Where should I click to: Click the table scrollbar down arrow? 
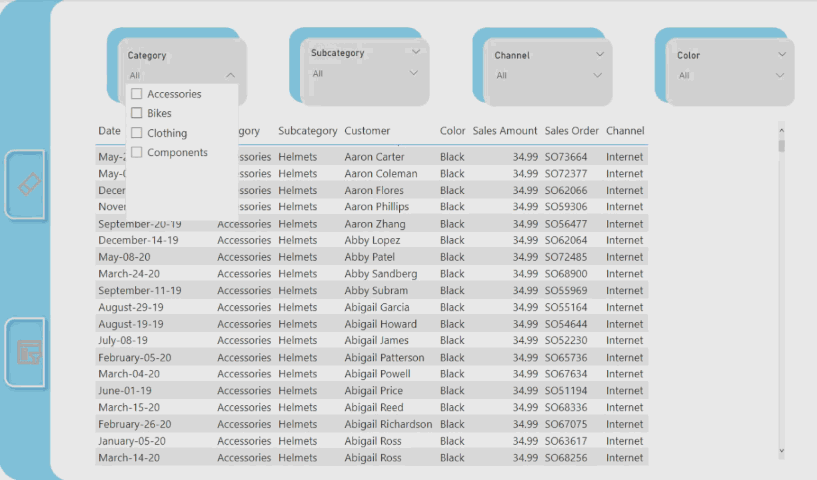781,451
